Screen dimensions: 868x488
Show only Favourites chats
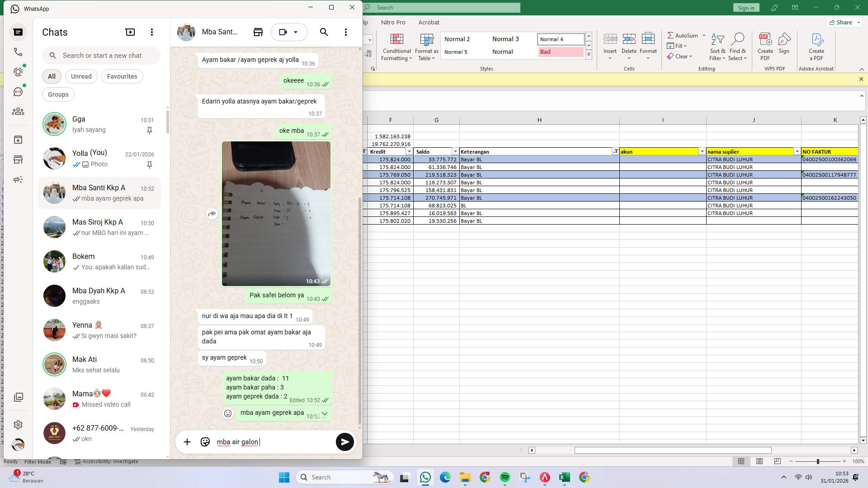[122, 76]
